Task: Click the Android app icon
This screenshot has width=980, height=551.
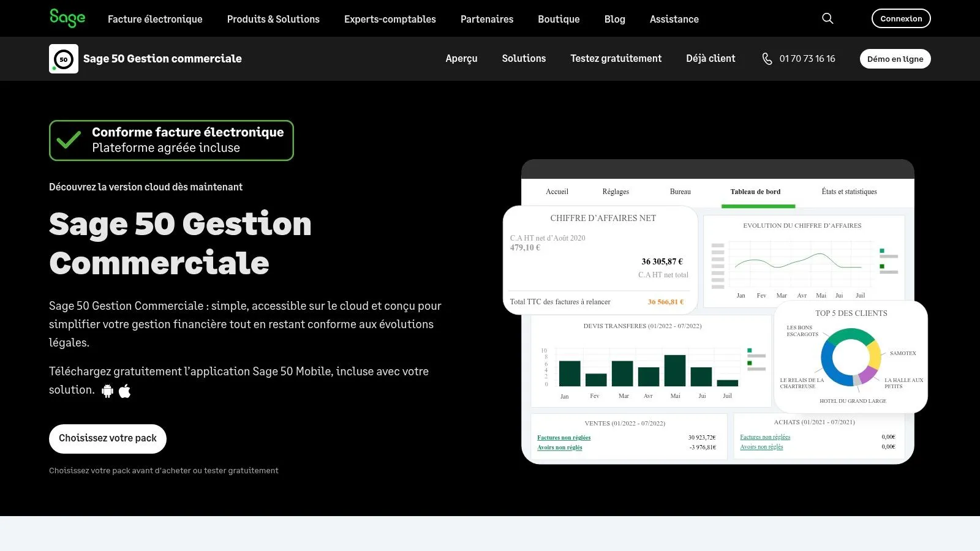Action: click(108, 391)
